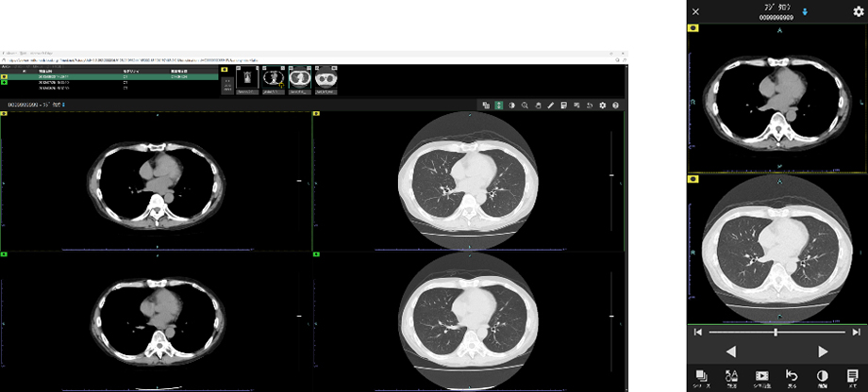This screenshot has width=868, height=392.
Task: Select the pan hand tool in desktop toolbar
Action: pos(538,106)
